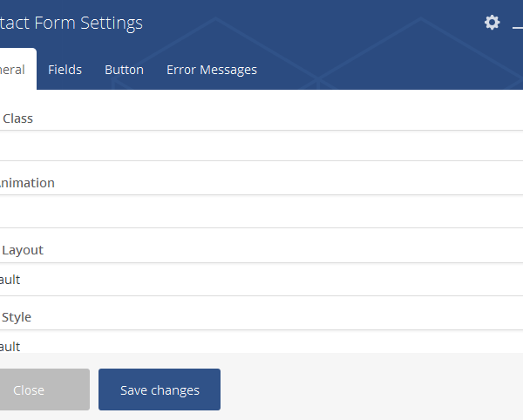Switch to the General tab

coord(14,70)
